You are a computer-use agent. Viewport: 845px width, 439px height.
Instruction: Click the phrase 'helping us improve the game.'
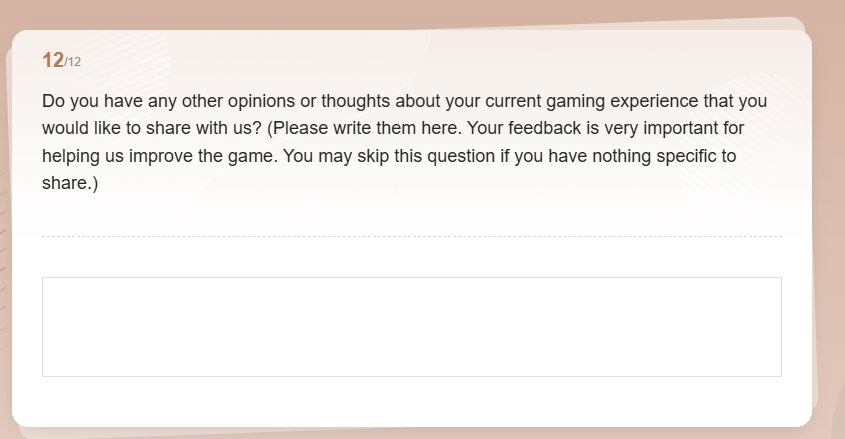160,156
